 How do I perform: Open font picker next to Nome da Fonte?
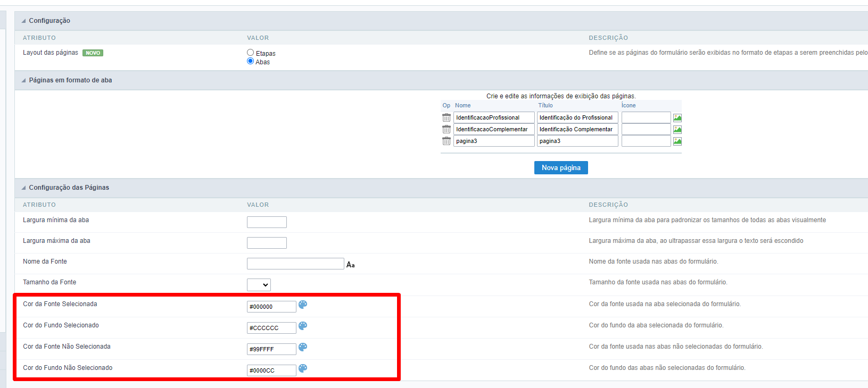pos(350,264)
